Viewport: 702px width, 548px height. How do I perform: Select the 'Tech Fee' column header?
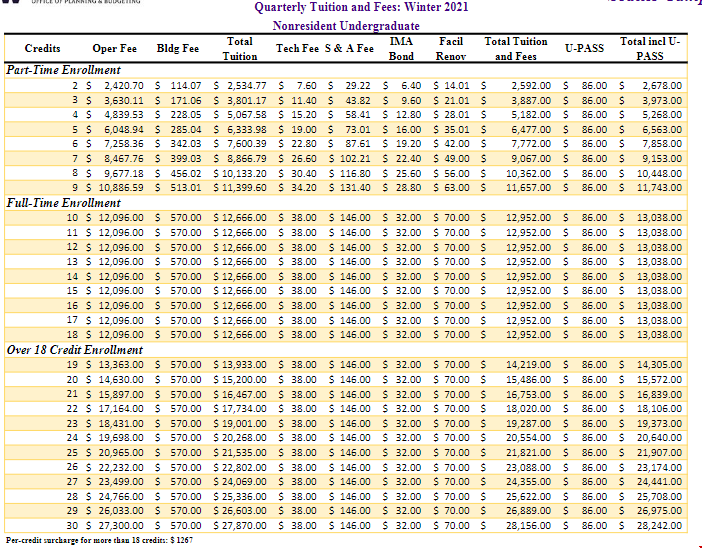[297, 48]
